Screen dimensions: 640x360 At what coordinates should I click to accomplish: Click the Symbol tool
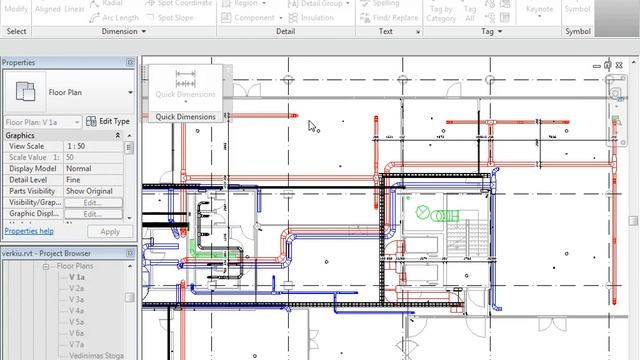(x=577, y=9)
